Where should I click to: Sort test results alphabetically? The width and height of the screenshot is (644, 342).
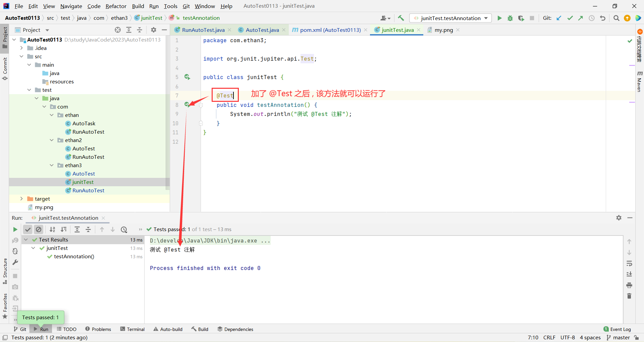coord(52,229)
